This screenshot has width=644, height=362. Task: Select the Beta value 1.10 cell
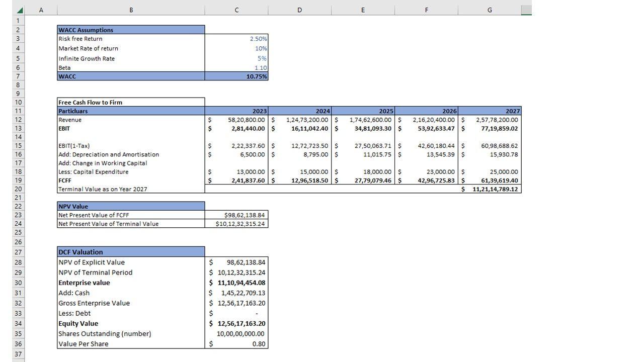pyautogui.click(x=236, y=68)
